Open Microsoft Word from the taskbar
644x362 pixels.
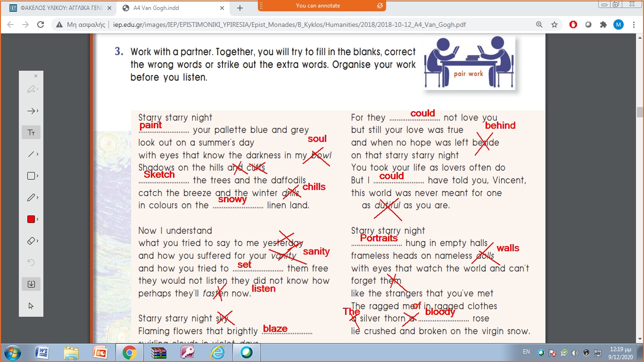click(x=42, y=352)
